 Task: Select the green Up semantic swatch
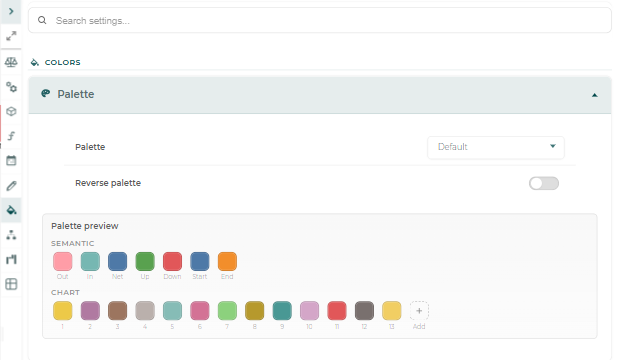click(145, 261)
